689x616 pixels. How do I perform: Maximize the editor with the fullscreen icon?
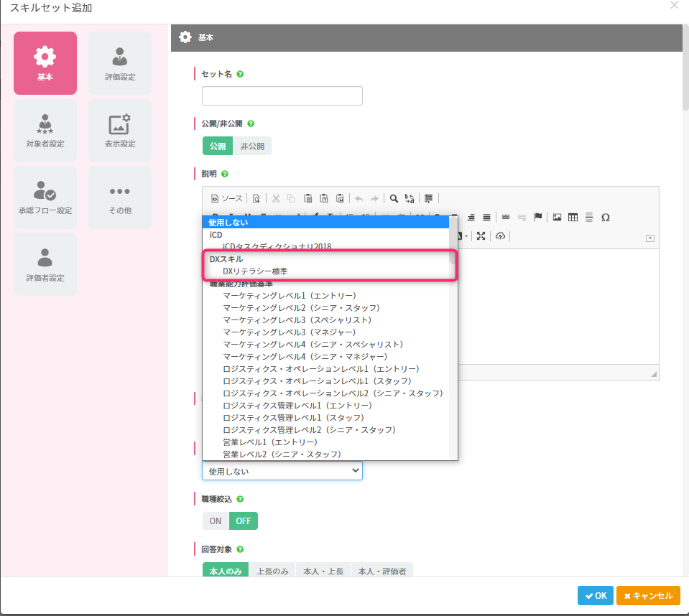pyautogui.click(x=481, y=236)
